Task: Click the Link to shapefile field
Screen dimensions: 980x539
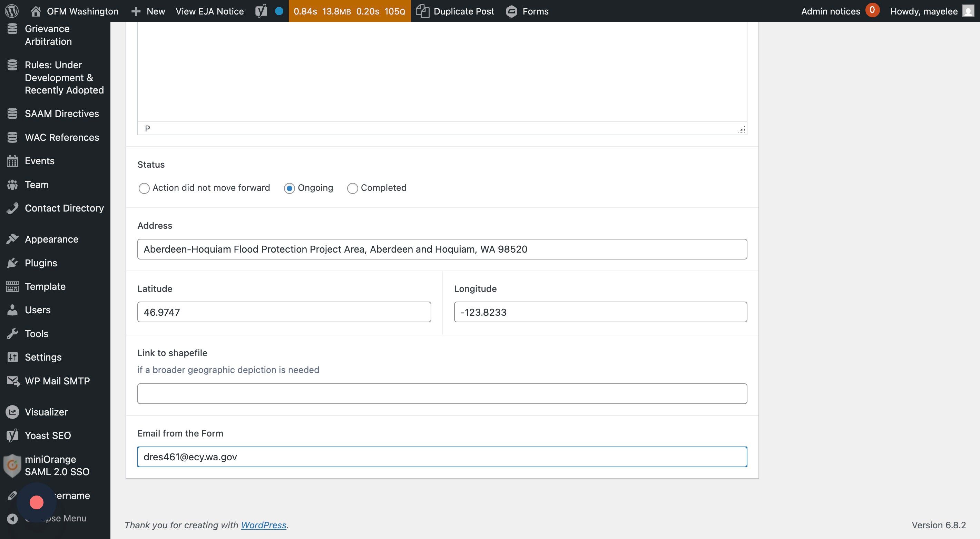Action: click(442, 394)
